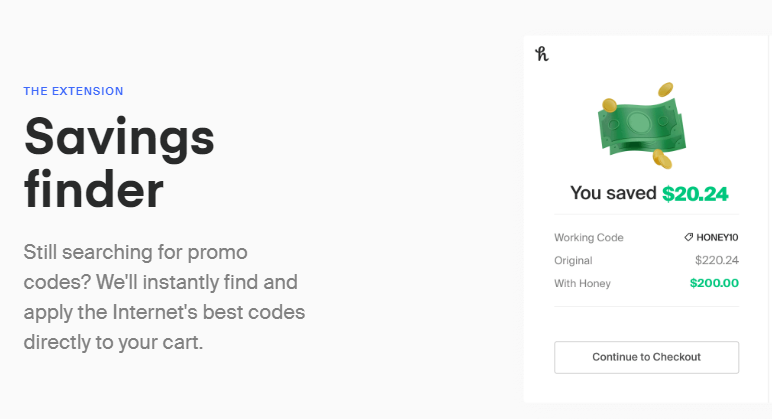772x419 pixels.
Task: Click the 'You saved' text
Action: [613, 193]
